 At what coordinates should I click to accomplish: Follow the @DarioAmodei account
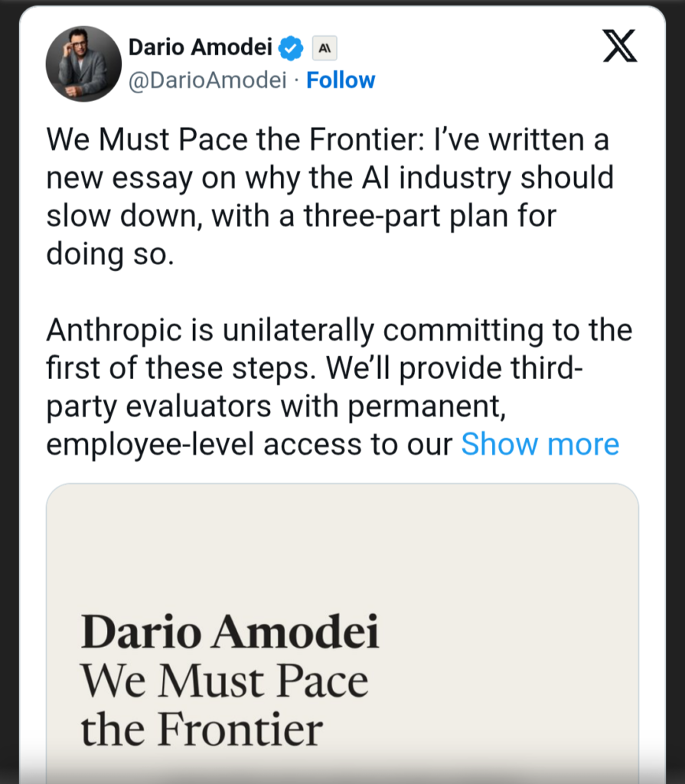pyautogui.click(x=341, y=80)
